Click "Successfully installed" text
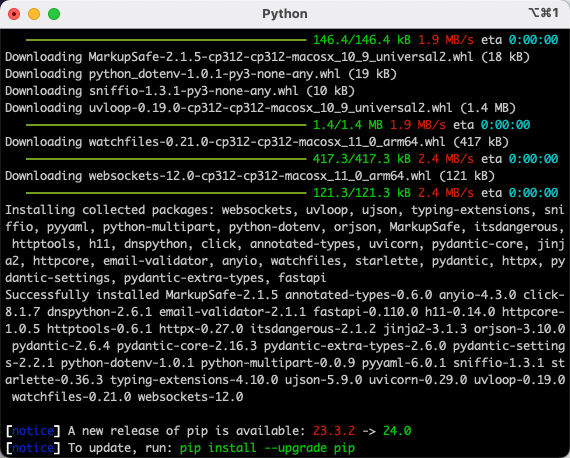Viewport: 570px width, 458px height. tap(82, 295)
